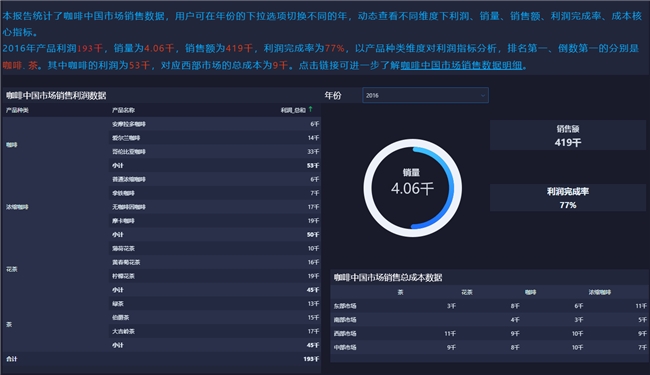The image size is (650, 375).
Task: Select the 浓缩咖啡 category cell in profit table
Action: pos(55,207)
